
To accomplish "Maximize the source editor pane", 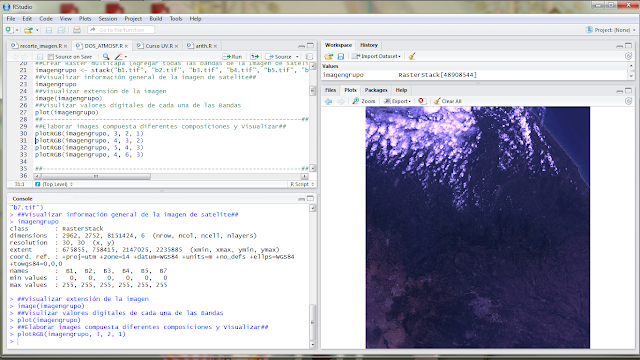I will (310, 46).
